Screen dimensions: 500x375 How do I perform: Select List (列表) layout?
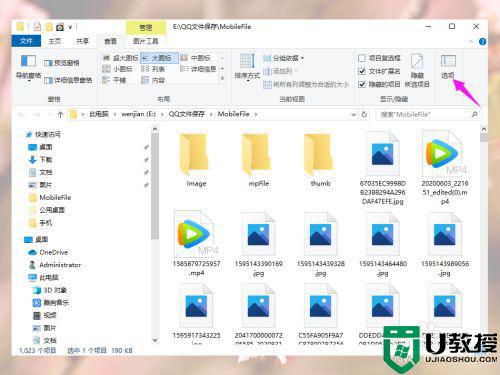point(154,69)
